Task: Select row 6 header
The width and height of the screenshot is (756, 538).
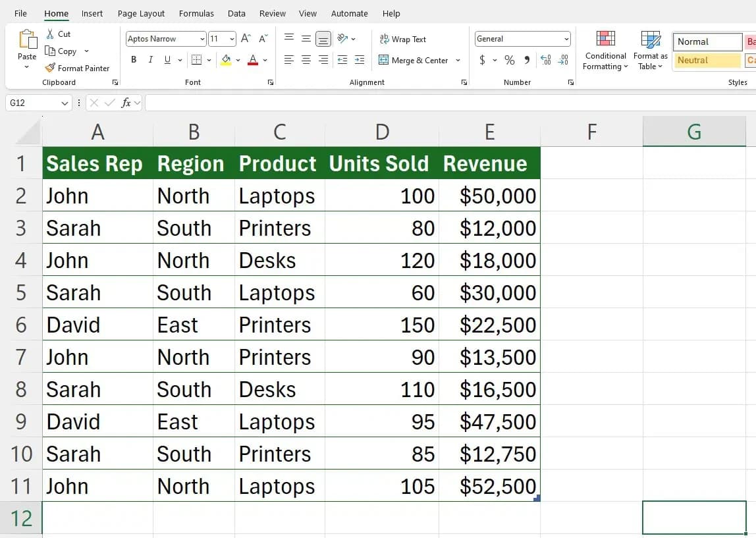Action: coord(21,325)
